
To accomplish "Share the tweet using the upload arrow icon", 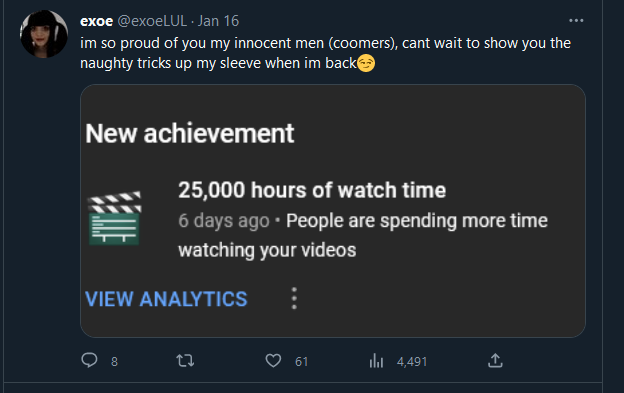I will (495, 360).
